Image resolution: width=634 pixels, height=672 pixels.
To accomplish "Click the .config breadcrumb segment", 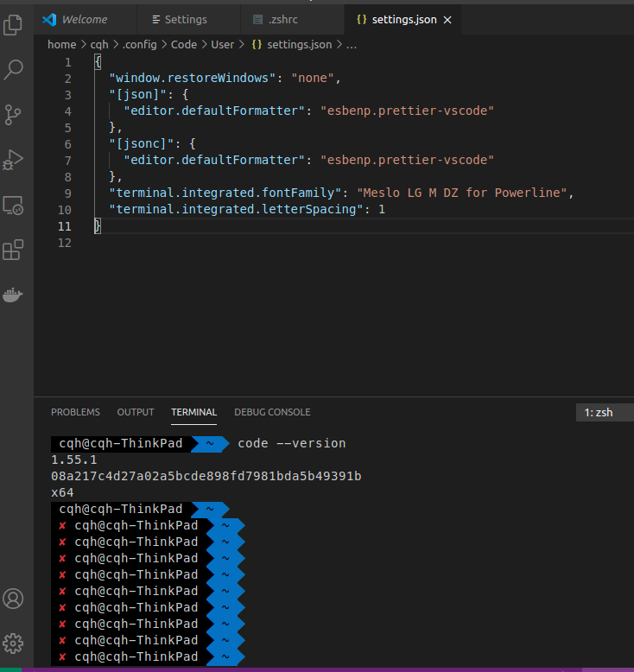I will point(140,45).
